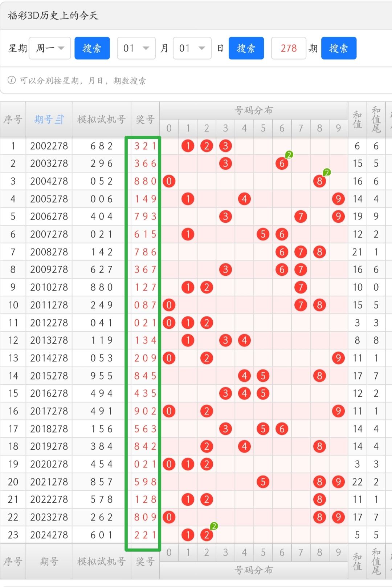The width and height of the screenshot is (392, 587).
Task: Click winning number 2 2 1 in row 23
Action: [x=145, y=535]
